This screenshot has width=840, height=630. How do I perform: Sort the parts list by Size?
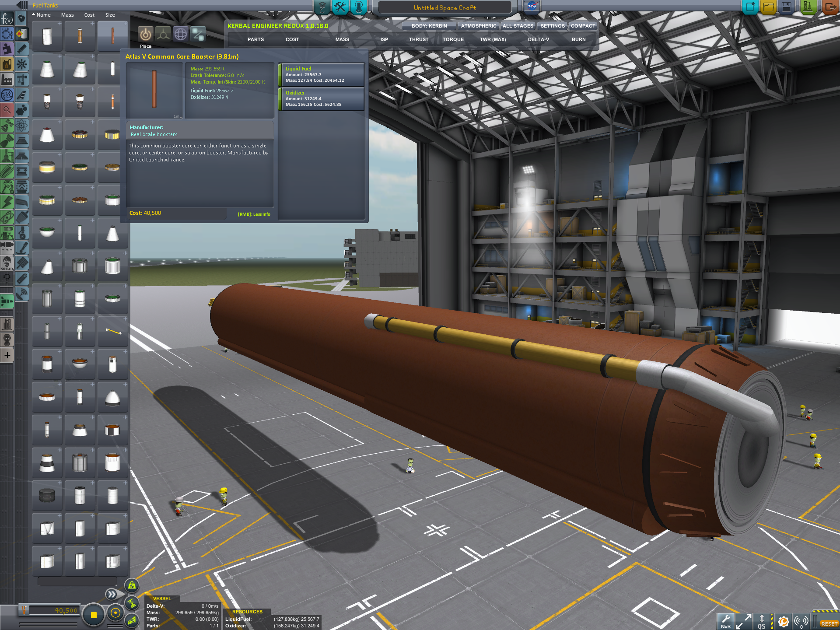[110, 15]
